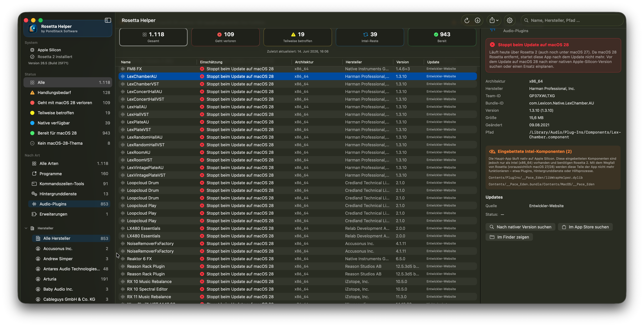Select the RX 10 Spectral Editor row
This screenshot has height=327, width=644.
298,289
